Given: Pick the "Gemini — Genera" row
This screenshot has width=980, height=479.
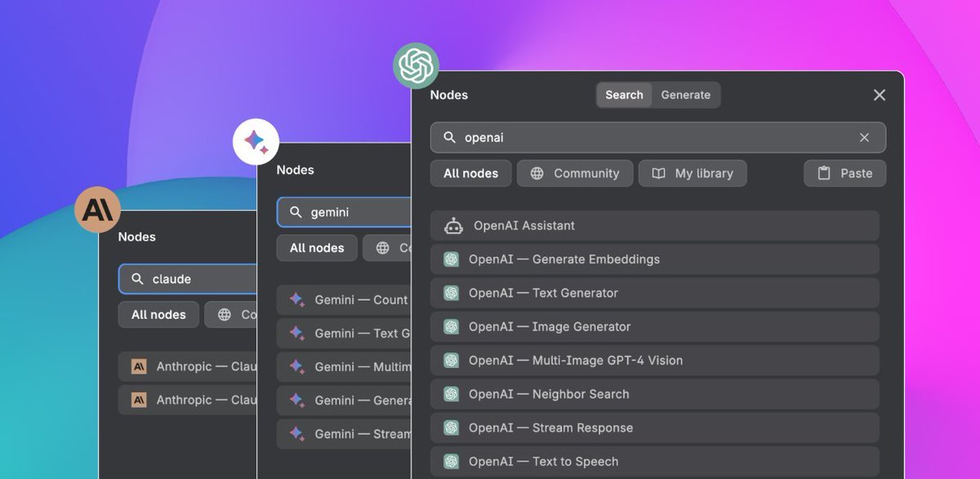Looking at the screenshot, I should pos(344,401).
